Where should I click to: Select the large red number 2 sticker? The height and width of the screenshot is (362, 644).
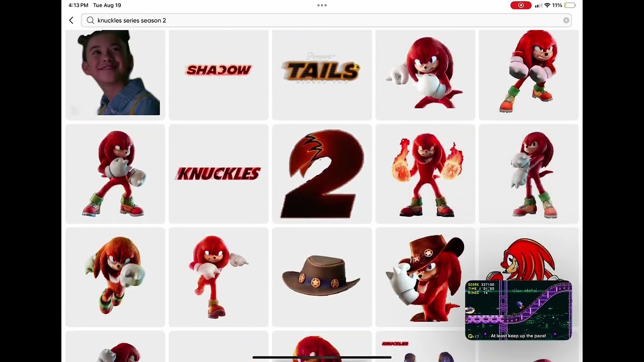click(322, 174)
